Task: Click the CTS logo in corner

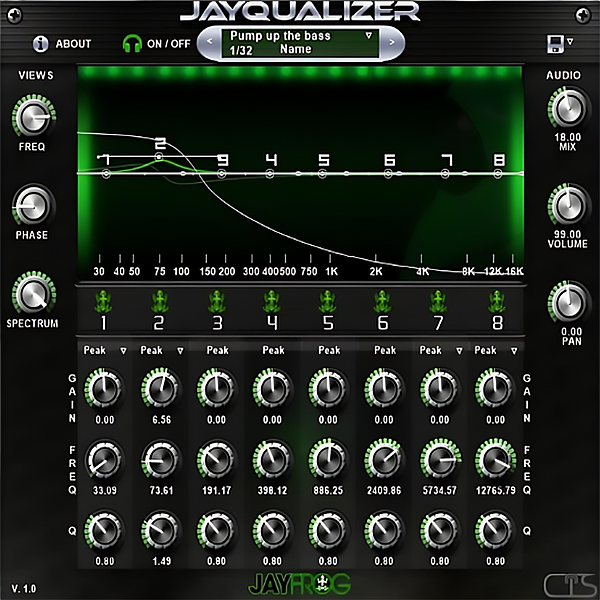Action: click(x=570, y=584)
